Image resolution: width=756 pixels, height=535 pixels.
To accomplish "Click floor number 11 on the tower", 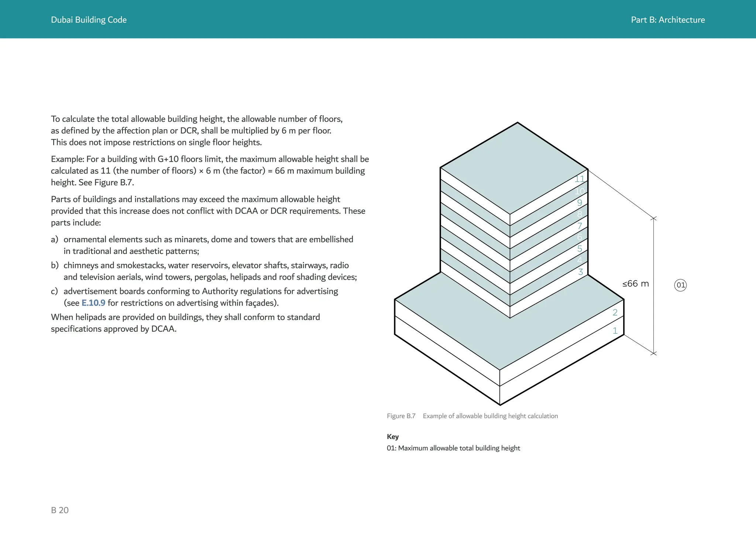I will tap(579, 179).
